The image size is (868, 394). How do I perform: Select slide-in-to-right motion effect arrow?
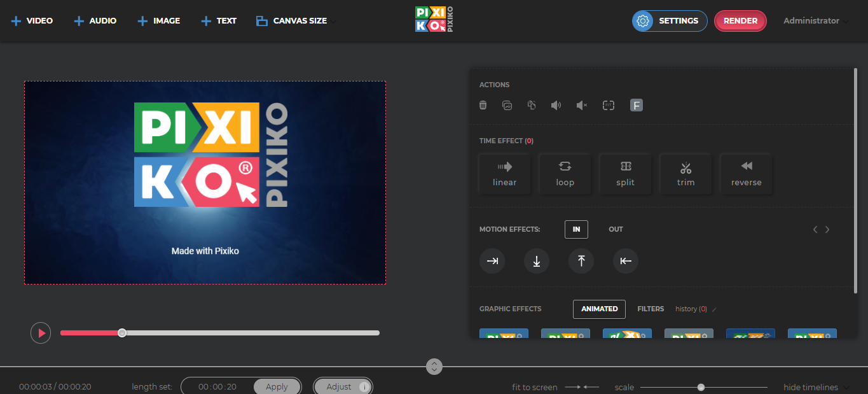[x=492, y=261]
